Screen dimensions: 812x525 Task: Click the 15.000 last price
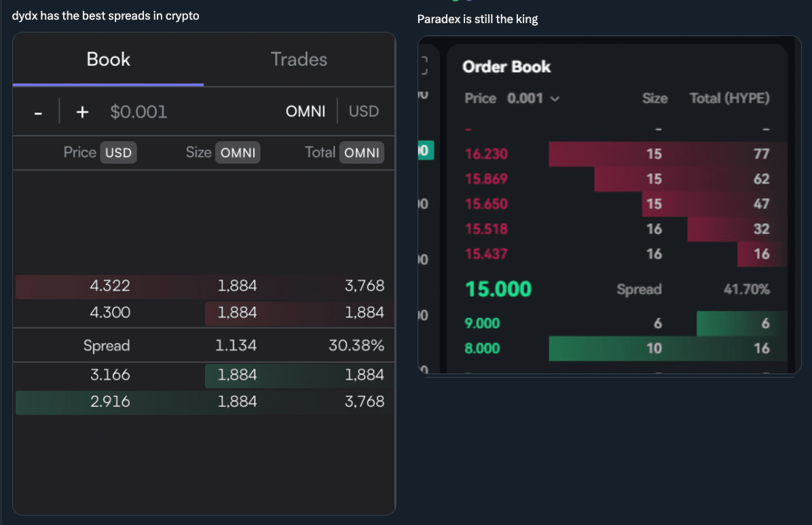(x=498, y=289)
